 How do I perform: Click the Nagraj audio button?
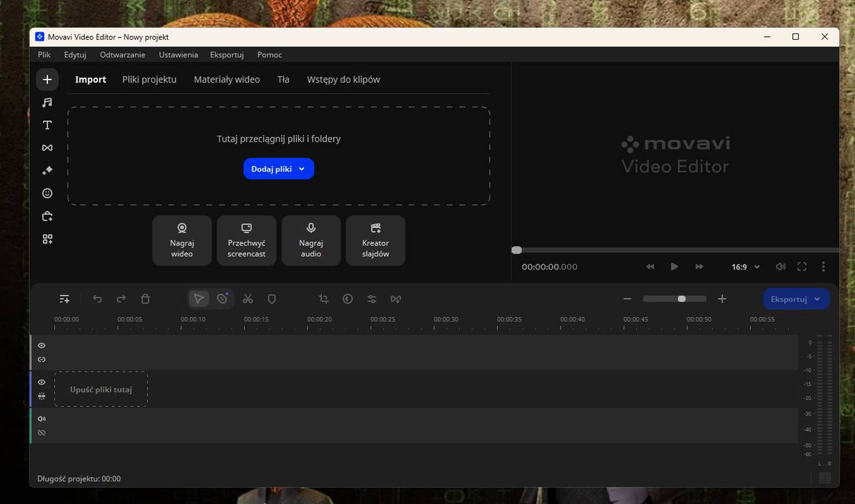pos(311,240)
